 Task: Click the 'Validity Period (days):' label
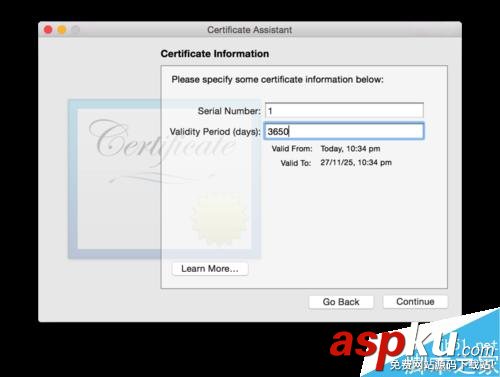point(215,132)
